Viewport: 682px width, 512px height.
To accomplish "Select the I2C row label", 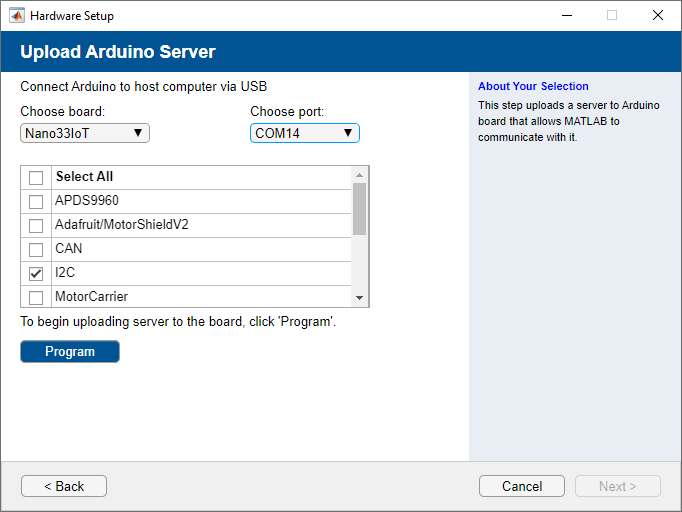I will point(66,273).
